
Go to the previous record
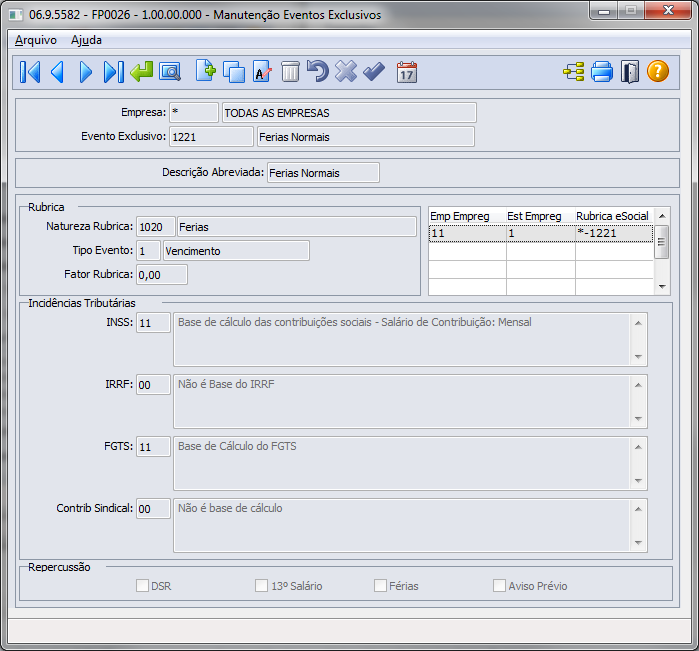click(58, 72)
